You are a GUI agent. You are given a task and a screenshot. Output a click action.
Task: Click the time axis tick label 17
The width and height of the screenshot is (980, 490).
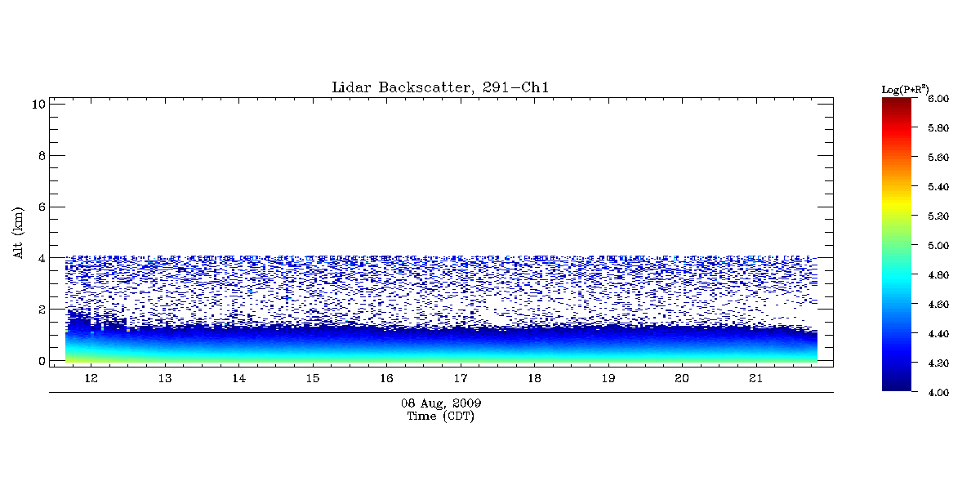pos(461,378)
